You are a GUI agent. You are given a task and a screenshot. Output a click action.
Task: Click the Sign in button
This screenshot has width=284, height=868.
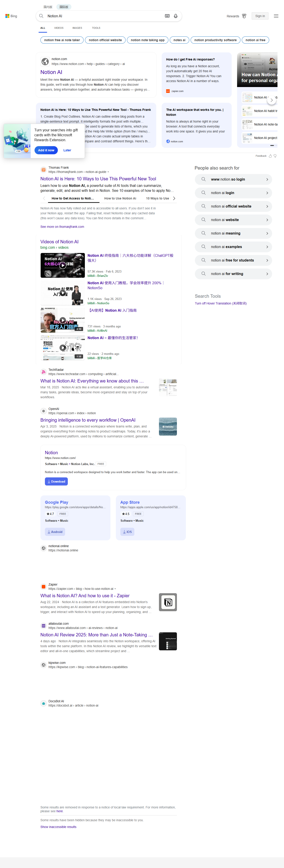click(x=260, y=16)
